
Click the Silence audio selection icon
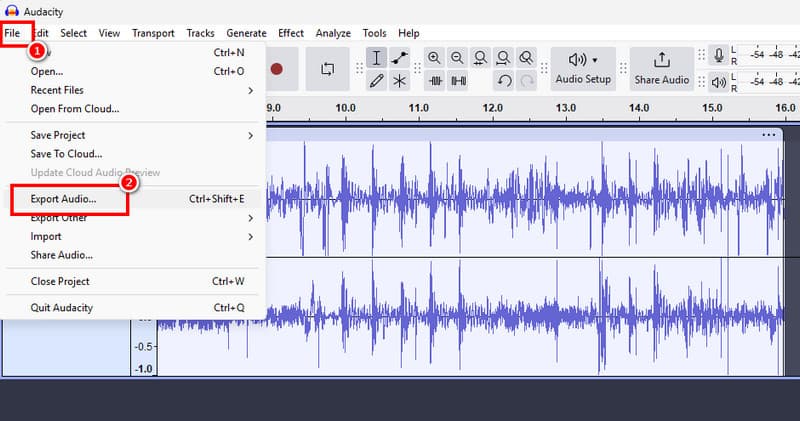pos(458,81)
